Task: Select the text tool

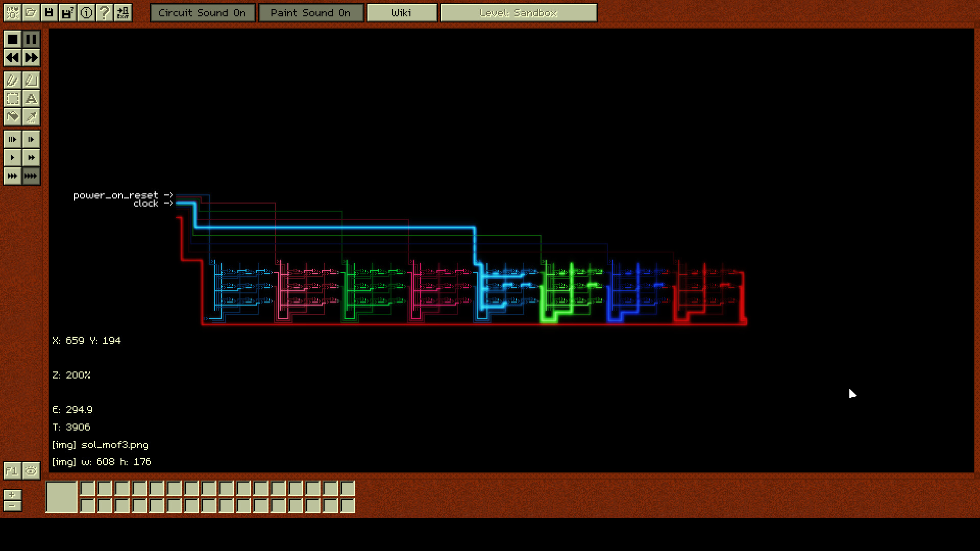Action: coord(31,99)
